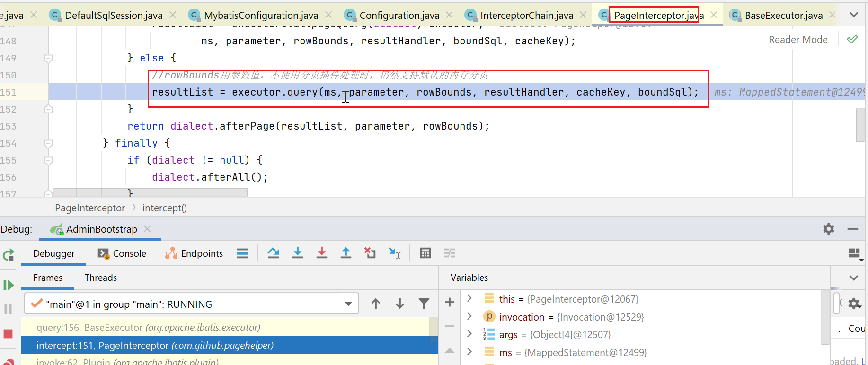This screenshot has width=868, height=365.
Task: Expand the invocation variable node
Action: (x=469, y=316)
